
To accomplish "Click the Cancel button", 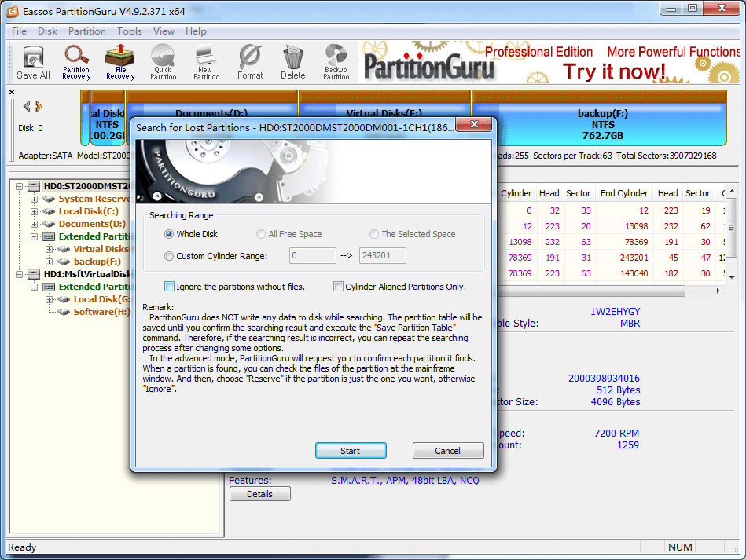I will tap(448, 450).
